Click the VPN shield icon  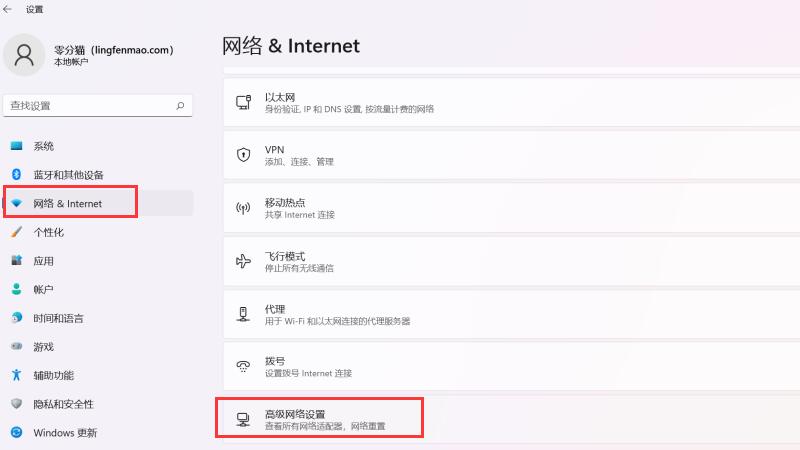click(243, 155)
